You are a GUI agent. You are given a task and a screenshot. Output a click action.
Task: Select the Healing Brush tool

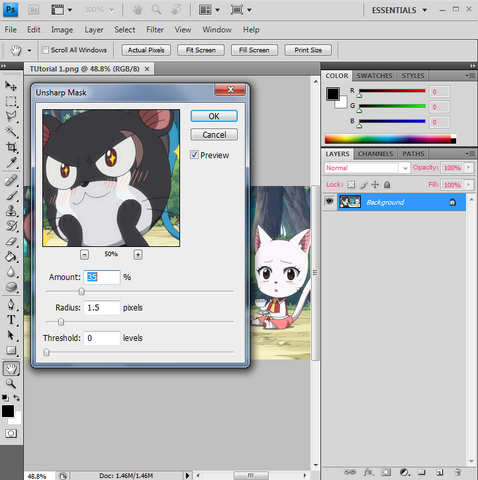(11, 180)
